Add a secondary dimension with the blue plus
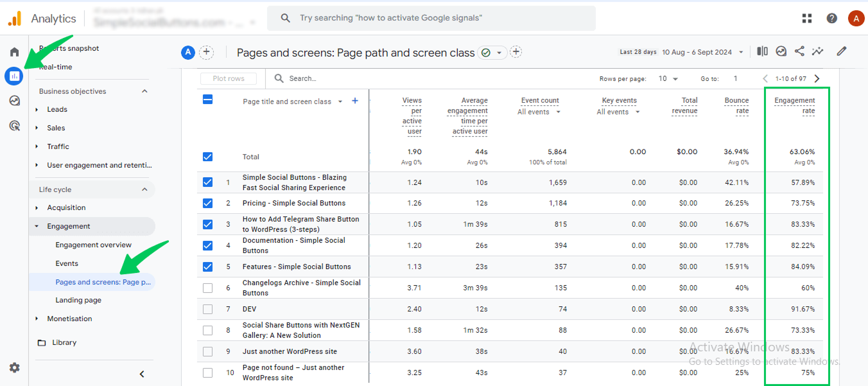This screenshot has width=868, height=386. [x=355, y=101]
